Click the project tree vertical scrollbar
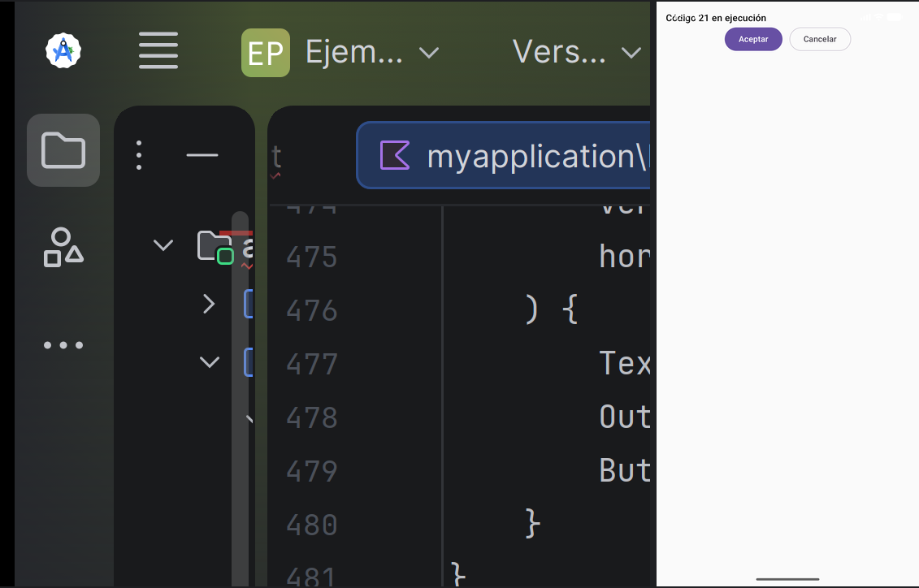The height and width of the screenshot is (588, 919). 241,398
